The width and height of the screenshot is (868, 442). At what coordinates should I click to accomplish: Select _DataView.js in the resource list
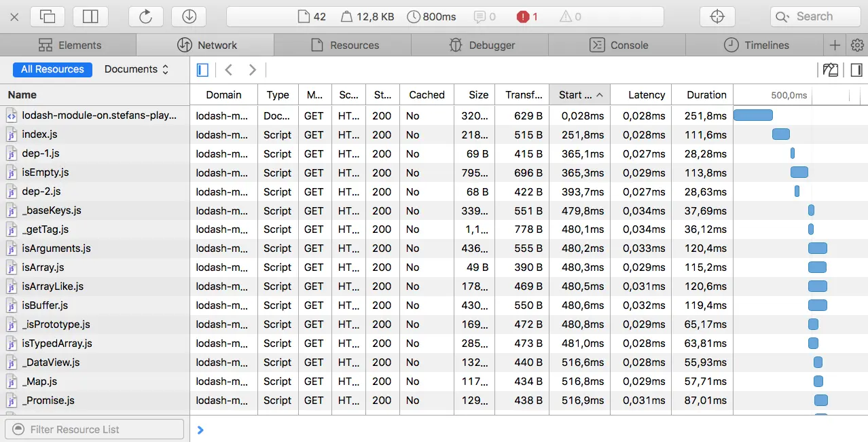pos(95,363)
